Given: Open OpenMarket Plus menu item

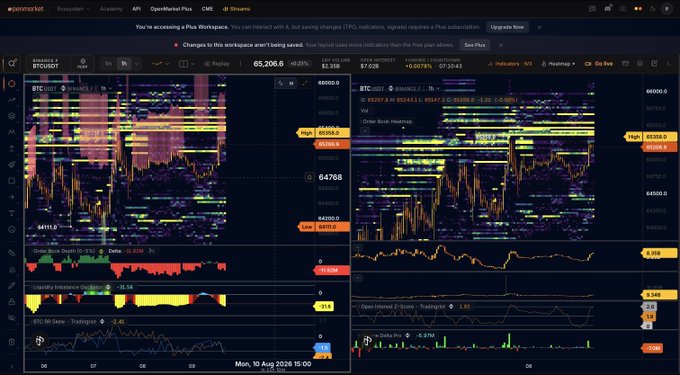Looking at the screenshot, I should click(171, 9).
